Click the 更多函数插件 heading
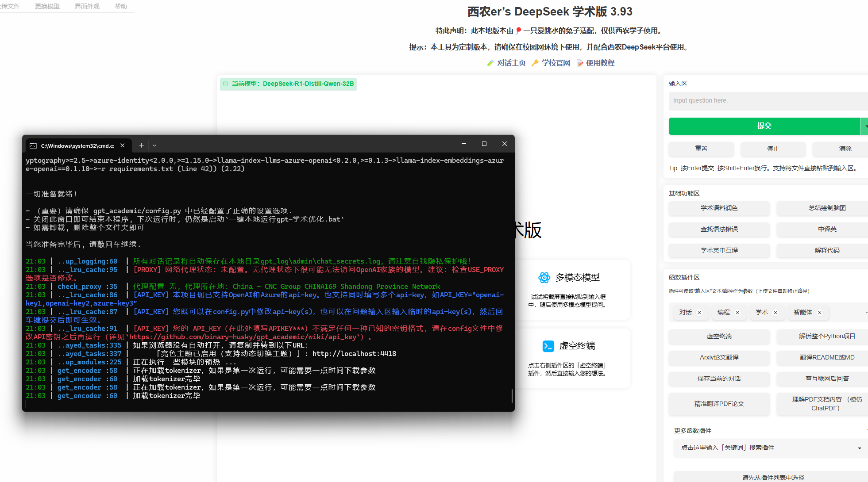This screenshot has height=482, width=868. [x=693, y=431]
